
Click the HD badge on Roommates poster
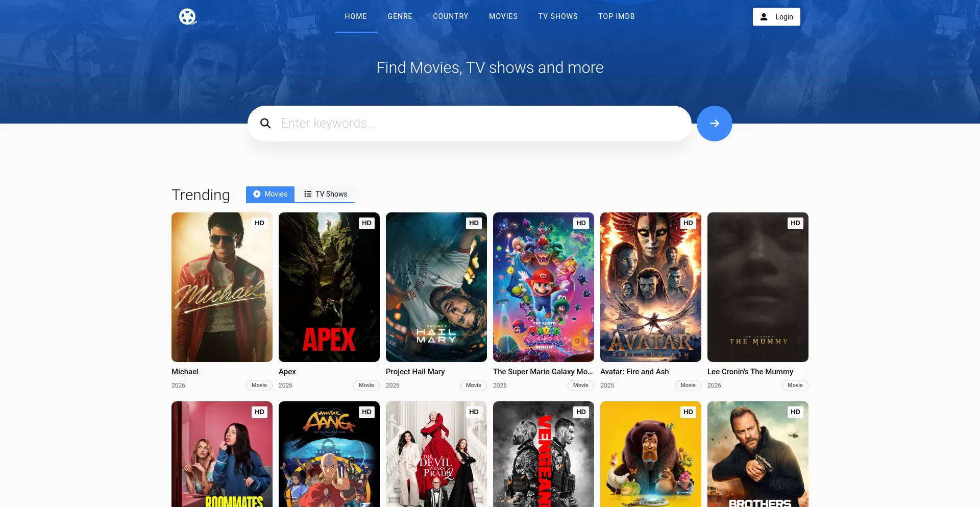259,412
